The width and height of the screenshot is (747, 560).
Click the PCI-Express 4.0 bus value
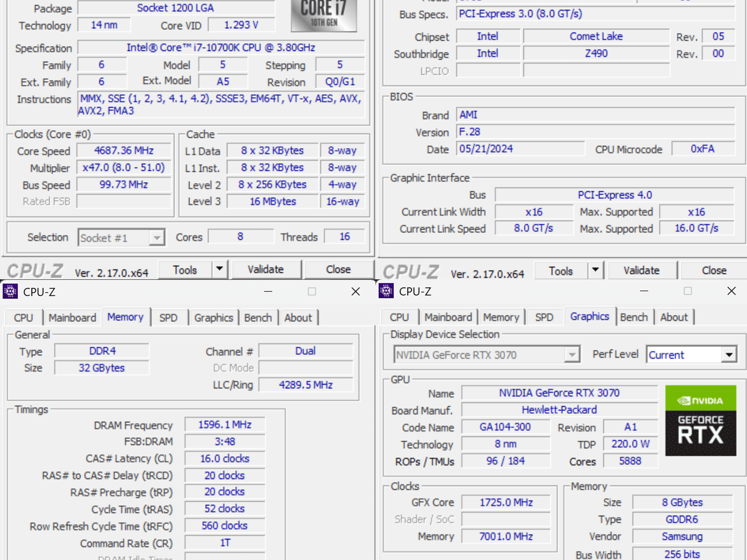615,195
